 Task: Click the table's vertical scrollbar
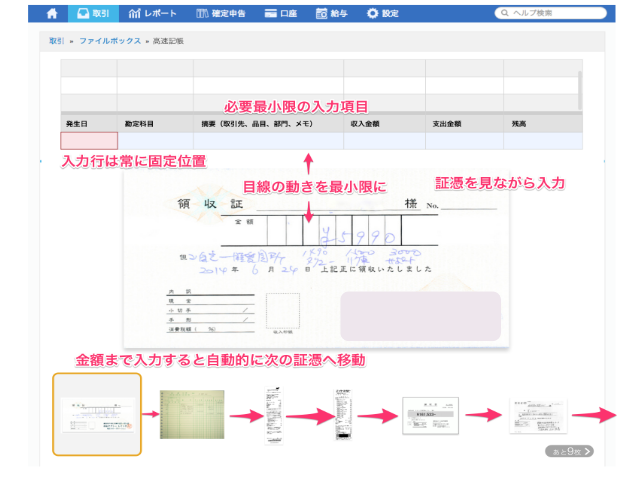click(580, 90)
